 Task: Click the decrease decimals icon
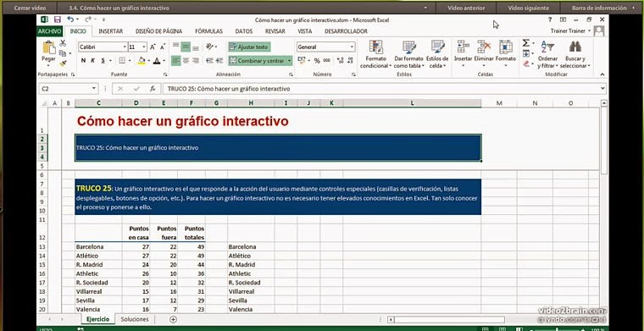(350, 61)
